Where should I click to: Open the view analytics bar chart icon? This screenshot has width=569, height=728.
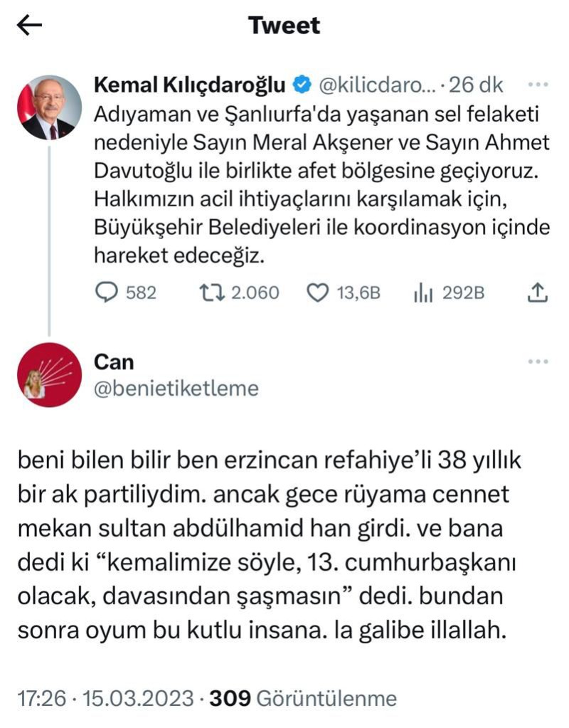point(424,292)
